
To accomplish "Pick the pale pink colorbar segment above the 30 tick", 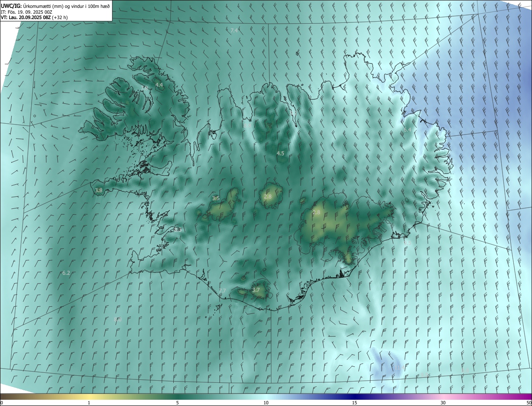I will (443, 396).
